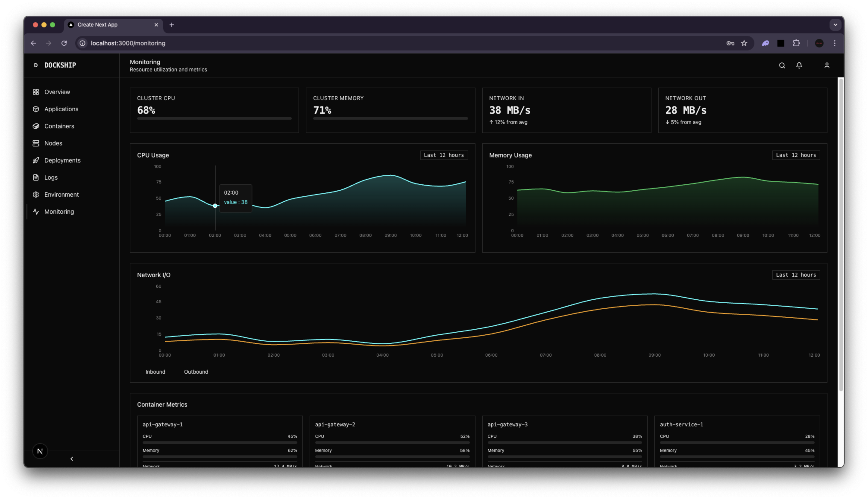Viewport: 868px width, 499px height.
Task: Go back with browser back arrow
Action: (x=33, y=43)
